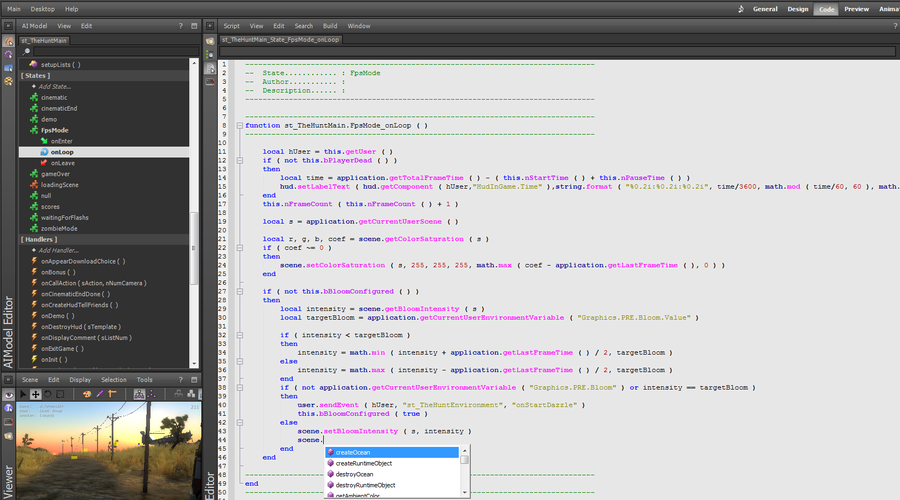
Task: Collapse the fold marker at line 27
Action: pyautogui.click(x=238, y=291)
